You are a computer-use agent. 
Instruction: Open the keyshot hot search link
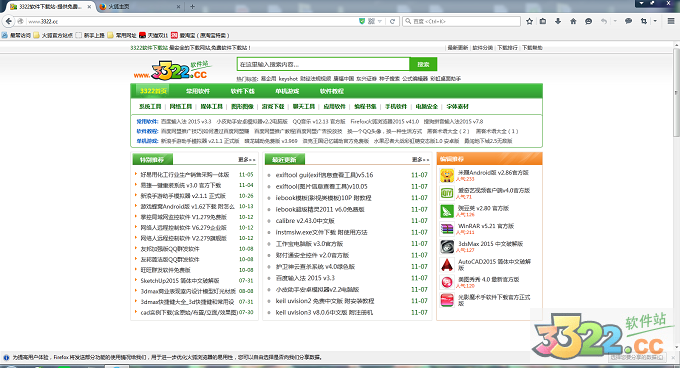(x=288, y=78)
